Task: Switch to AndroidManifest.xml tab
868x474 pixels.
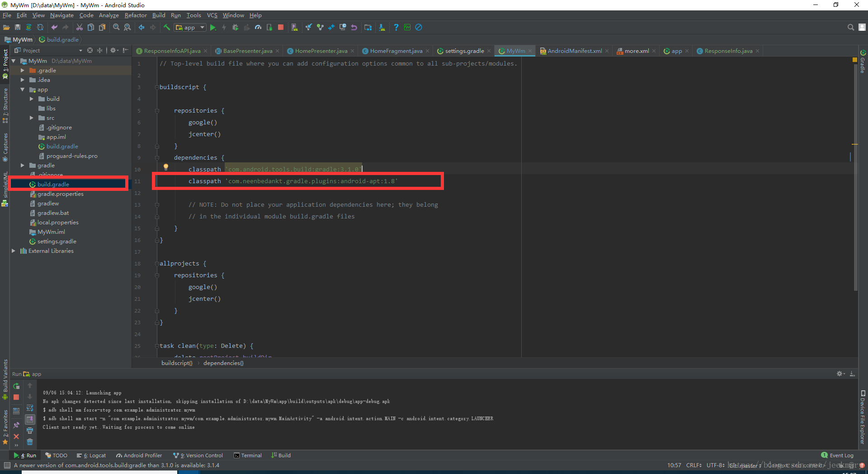Action: (575, 51)
